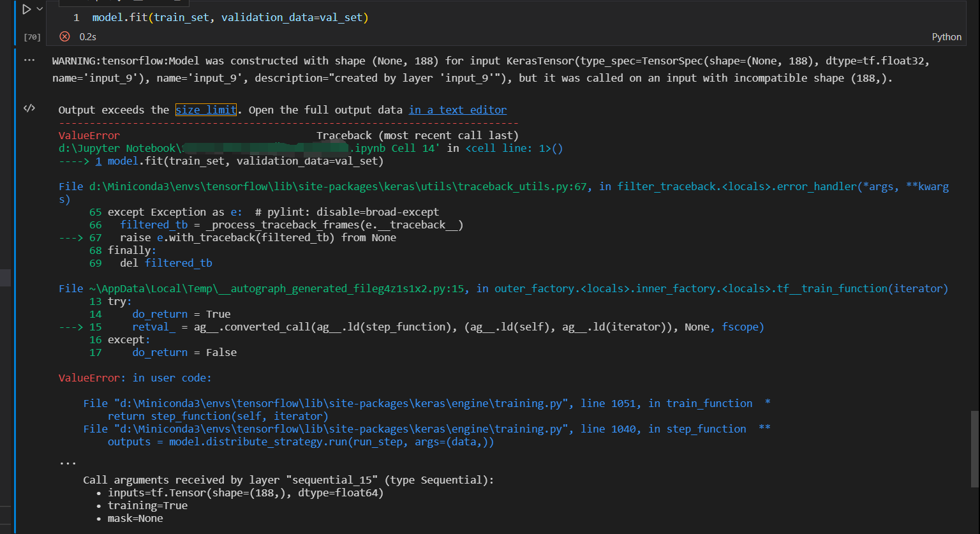The image size is (980, 534).
Task: Click 'ValueError: in user code:' line
Action: [x=135, y=378]
